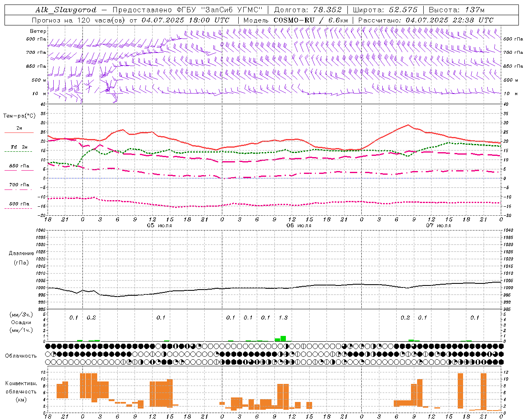Click the Модель COSMO-RU / 6.6км label
The height and width of the screenshot is (420, 525).
point(296,20)
